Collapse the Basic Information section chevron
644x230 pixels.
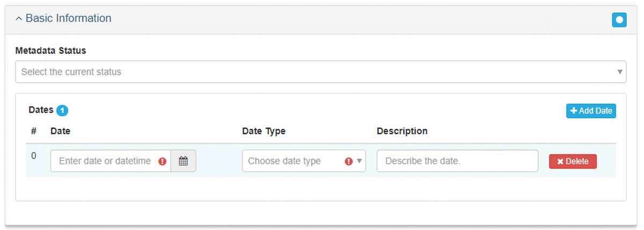coord(19,19)
